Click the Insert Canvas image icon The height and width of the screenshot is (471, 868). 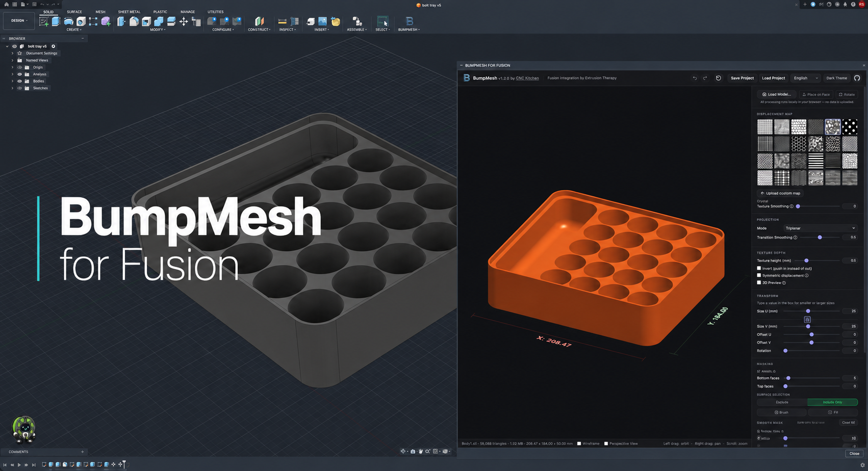click(x=322, y=21)
